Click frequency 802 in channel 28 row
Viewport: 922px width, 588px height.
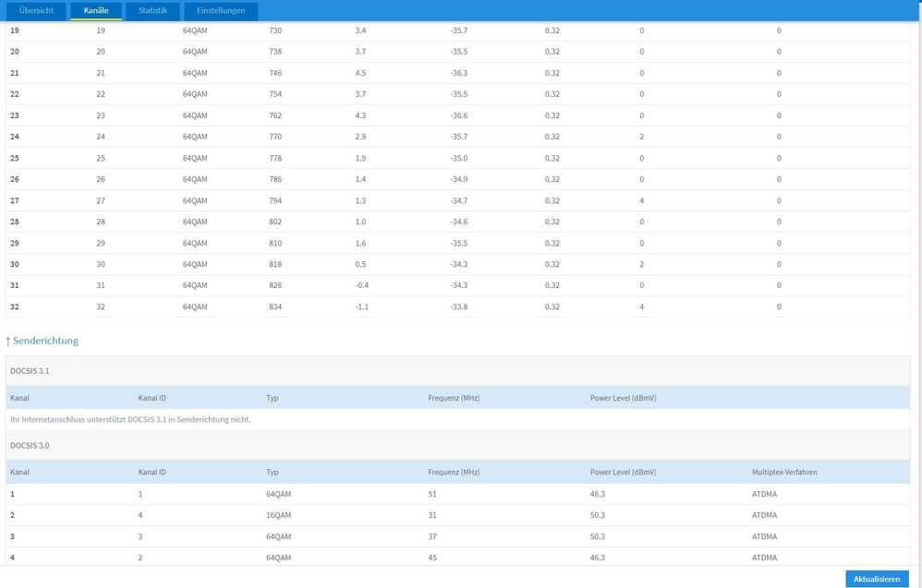275,222
